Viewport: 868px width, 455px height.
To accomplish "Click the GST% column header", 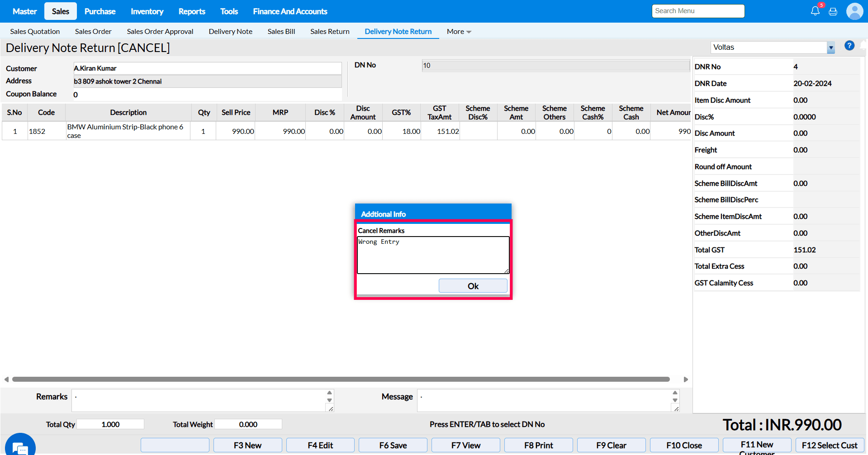I will (x=401, y=113).
